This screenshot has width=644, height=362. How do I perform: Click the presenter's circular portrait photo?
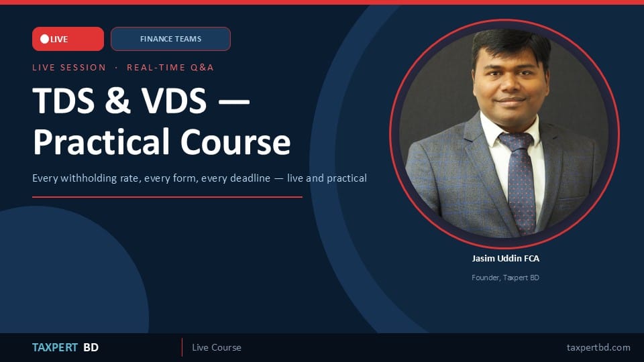[x=504, y=134]
